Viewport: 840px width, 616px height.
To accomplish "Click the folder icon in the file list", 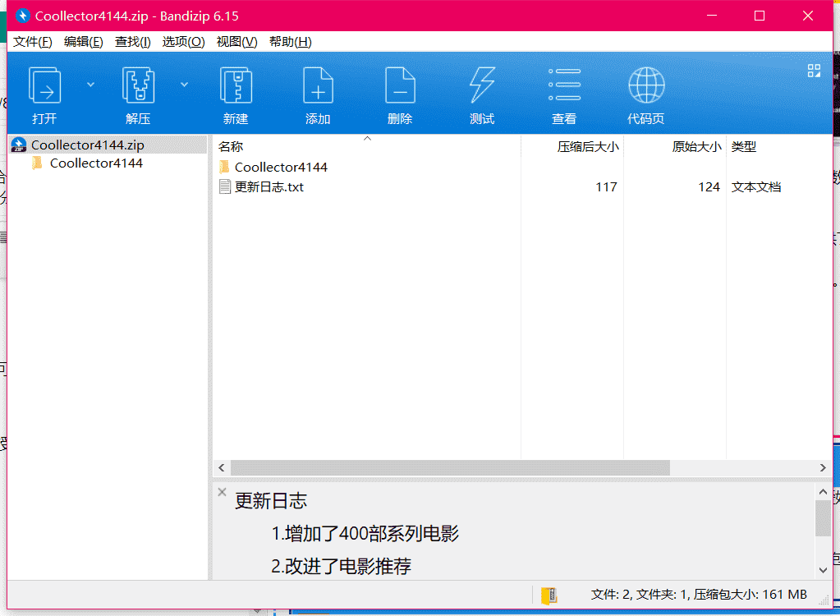I will click(x=224, y=167).
